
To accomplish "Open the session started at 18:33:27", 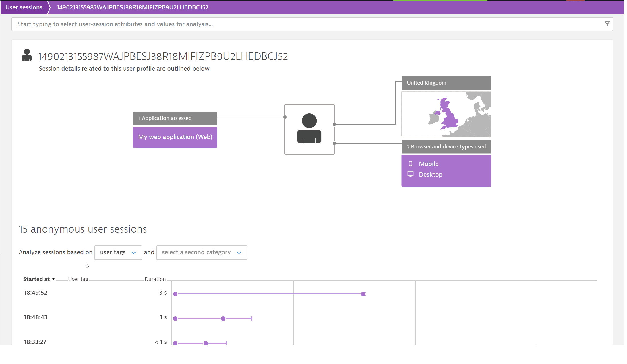I will [35, 342].
